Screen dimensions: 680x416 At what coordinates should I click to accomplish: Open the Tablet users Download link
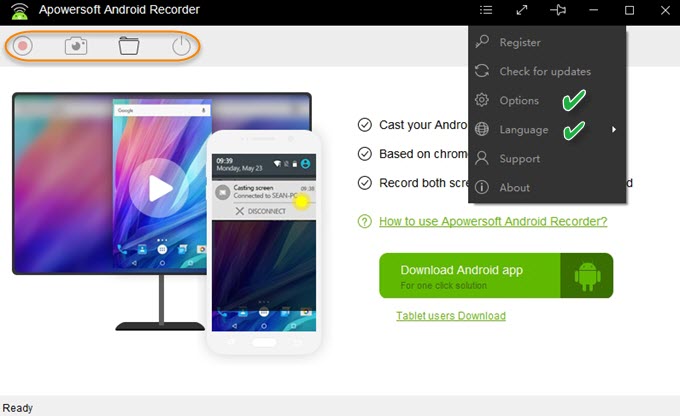pyautogui.click(x=451, y=316)
